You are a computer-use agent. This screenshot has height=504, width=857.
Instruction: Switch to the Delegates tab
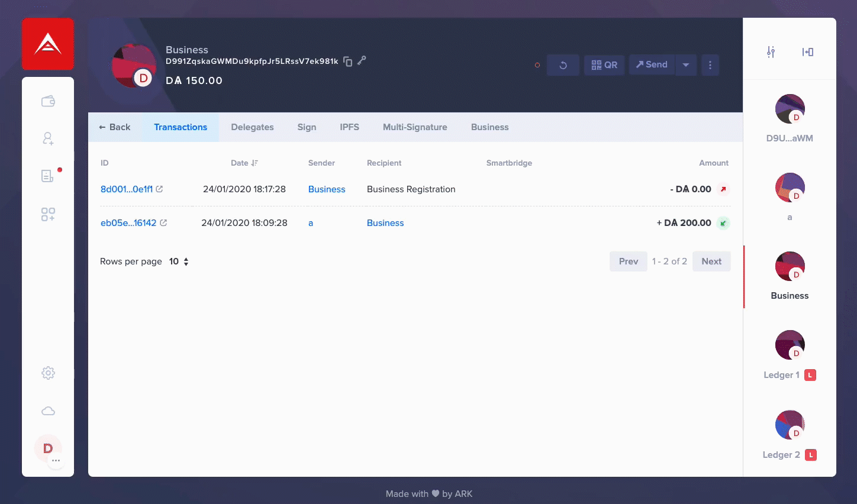252,127
